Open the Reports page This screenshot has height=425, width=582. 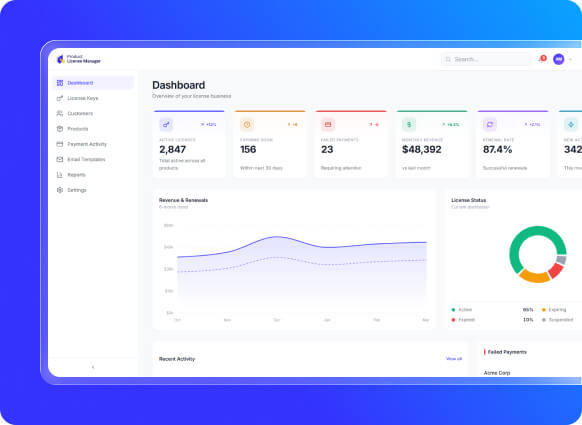coord(93,174)
